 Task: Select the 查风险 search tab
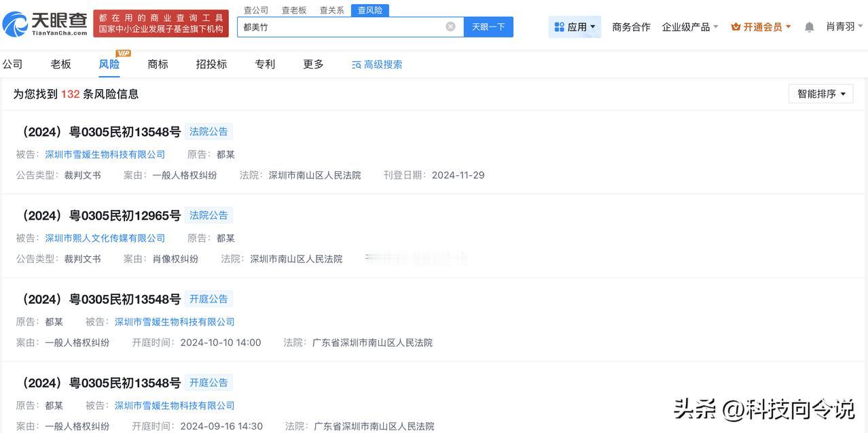click(x=370, y=10)
